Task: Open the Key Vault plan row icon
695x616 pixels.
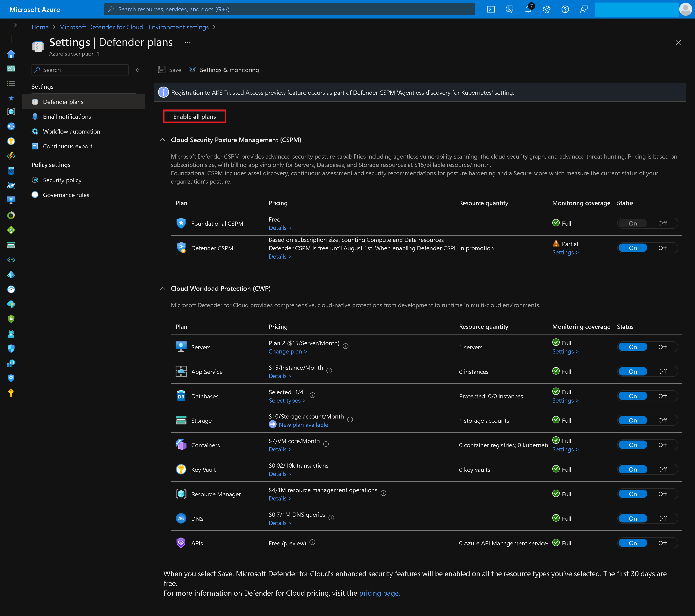Action: 181,469
